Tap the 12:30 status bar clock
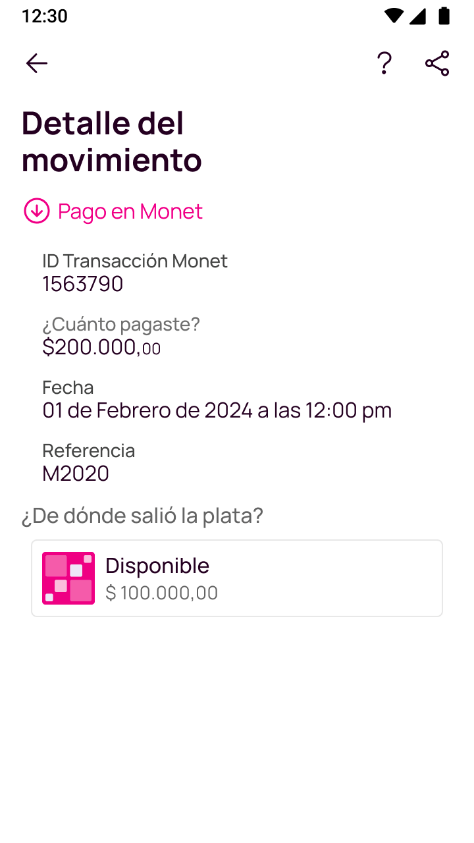Viewport: 474px width, 843px height. [45, 16]
